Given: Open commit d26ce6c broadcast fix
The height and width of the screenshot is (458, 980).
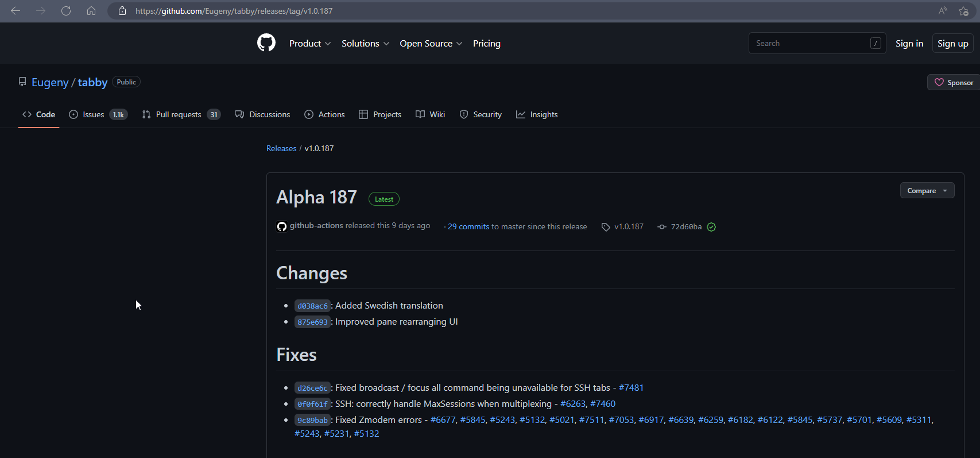Looking at the screenshot, I should [x=312, y=388].
